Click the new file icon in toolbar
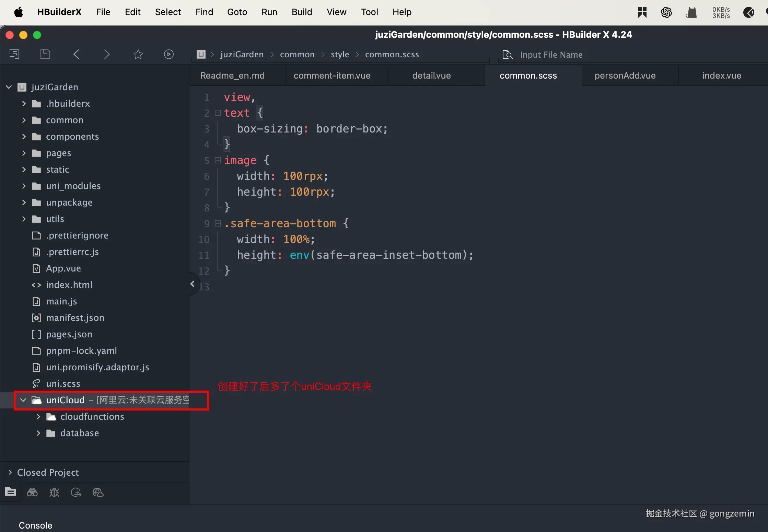This screenshot has width=768, height=532. pyautogui.click(x=14, y=54)
